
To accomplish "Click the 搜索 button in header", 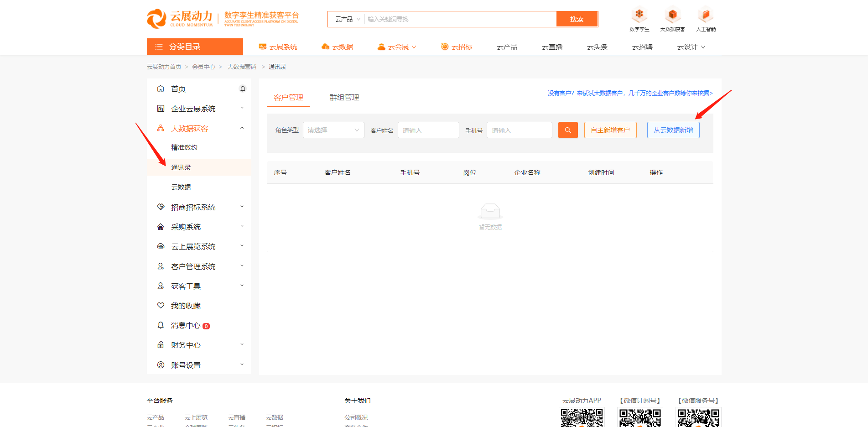I will pos(577,19).
